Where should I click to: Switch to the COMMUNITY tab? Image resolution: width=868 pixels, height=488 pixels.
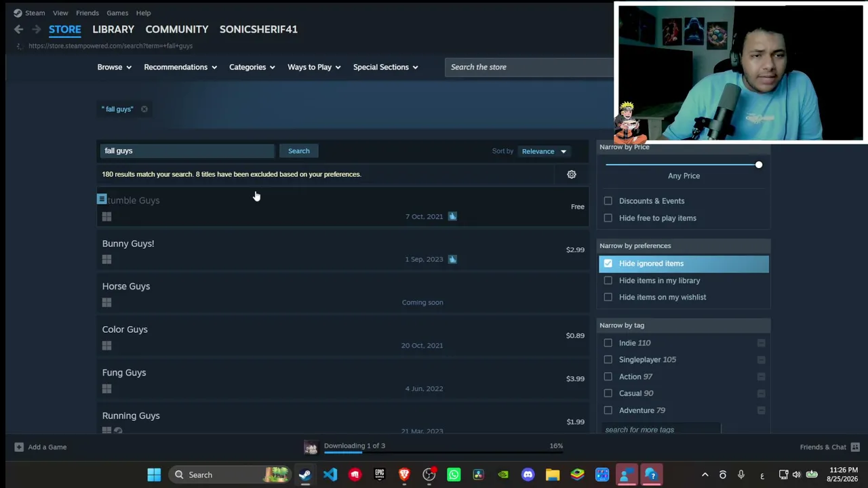click(x=176, y=29)
